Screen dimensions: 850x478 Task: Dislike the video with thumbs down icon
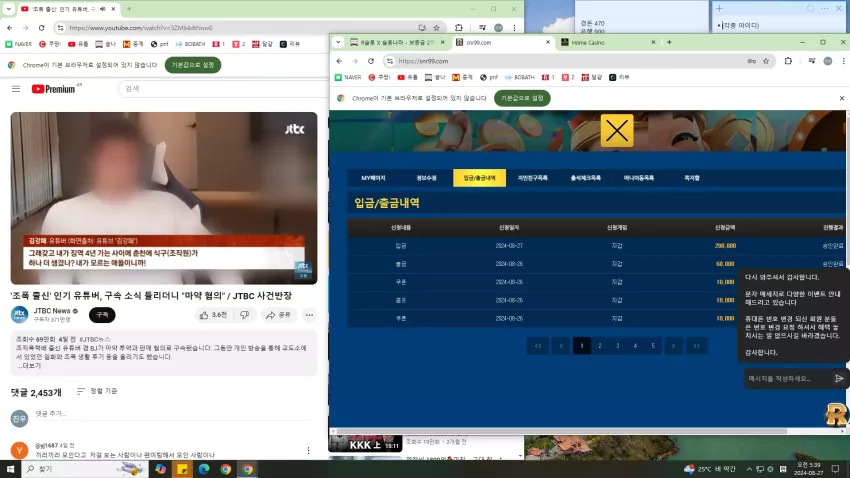tap(244, 315)
